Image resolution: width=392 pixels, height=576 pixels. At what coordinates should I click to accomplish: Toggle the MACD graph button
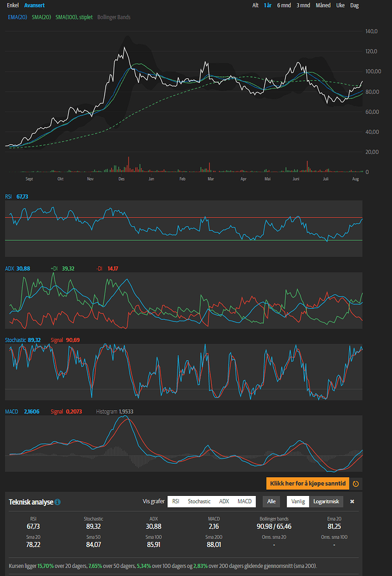[x=244, y=502]
